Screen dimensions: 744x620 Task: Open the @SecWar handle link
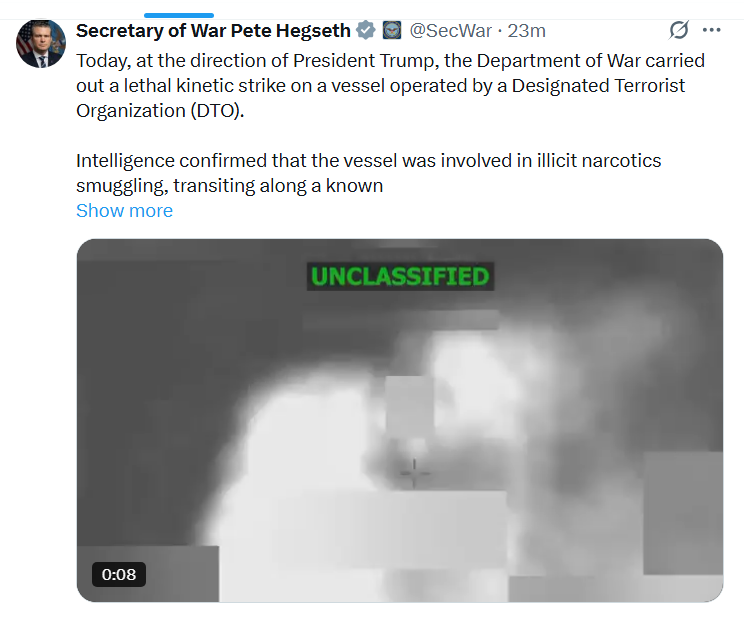451,30
